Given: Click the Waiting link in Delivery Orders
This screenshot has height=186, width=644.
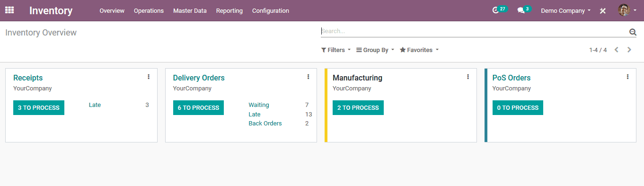Looking at the screenshot, I should pos(259,105).
